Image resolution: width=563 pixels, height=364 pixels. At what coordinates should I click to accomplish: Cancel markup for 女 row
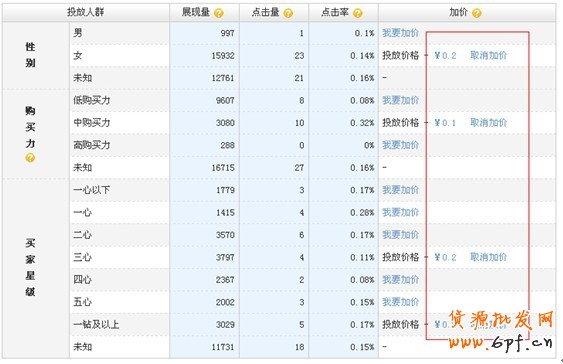click(488, 55)
